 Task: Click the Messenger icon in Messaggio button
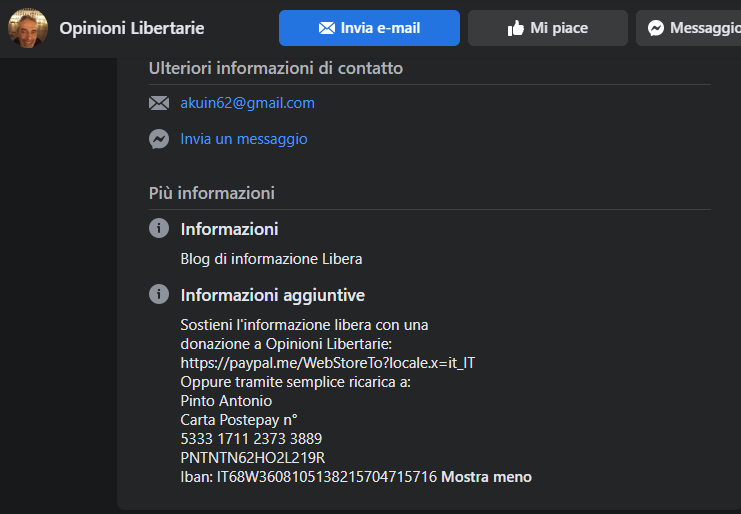tap(656, 28)
